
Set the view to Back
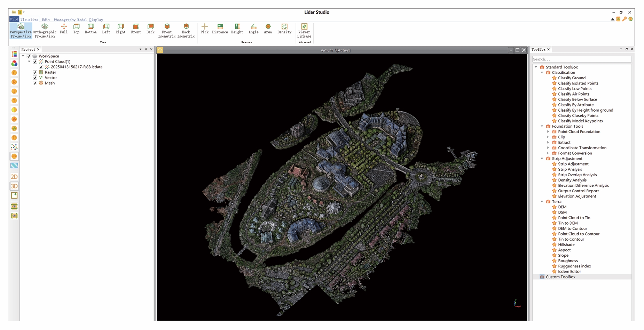pyautogui.click(x=150, y=29)
